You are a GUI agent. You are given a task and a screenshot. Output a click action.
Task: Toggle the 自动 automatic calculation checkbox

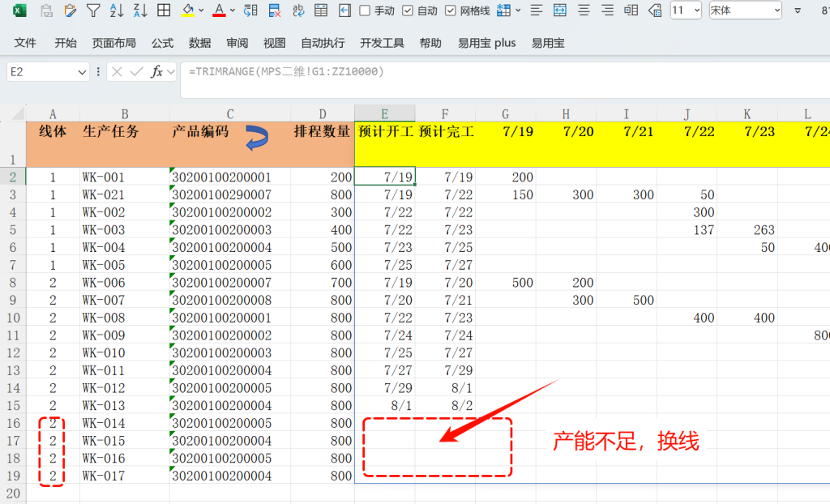coord(408,11)
